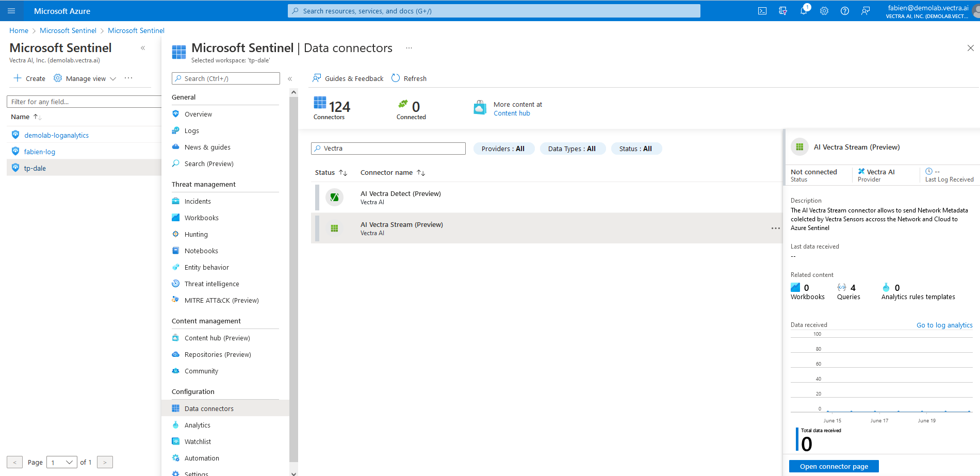Open the Providers: All filter dropdown

pyautogui.click(x=503, y=149)
